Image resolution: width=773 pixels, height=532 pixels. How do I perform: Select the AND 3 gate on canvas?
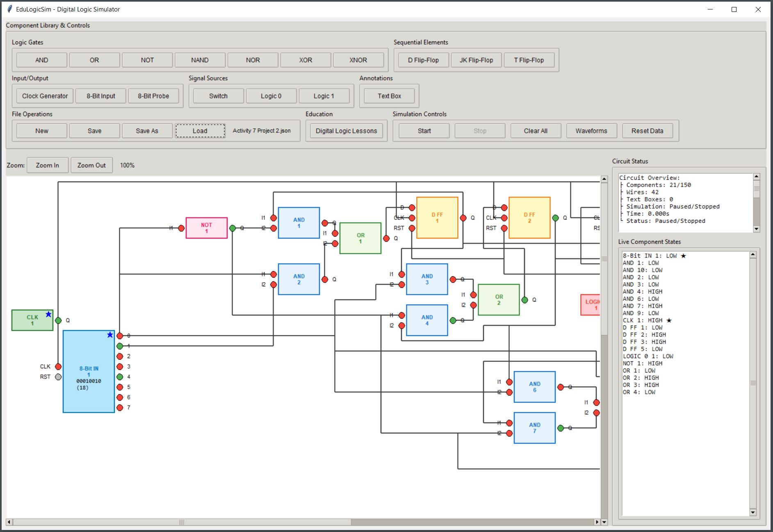pyautogui.click(x=427, y=279)
